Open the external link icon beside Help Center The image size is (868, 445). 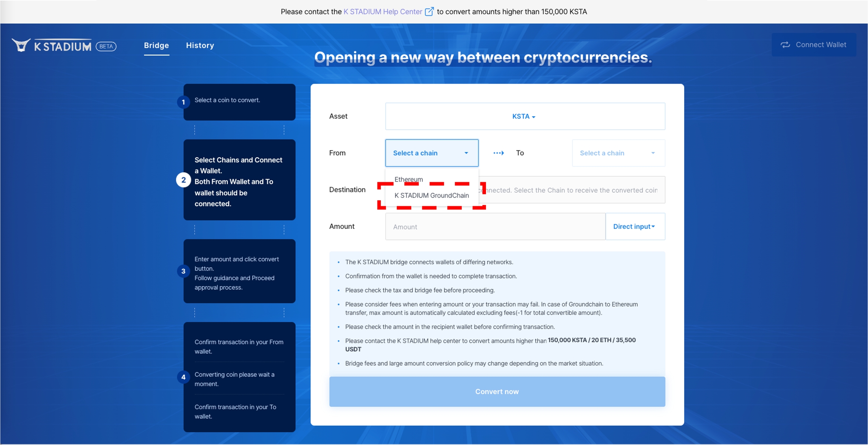coord(429,12)
